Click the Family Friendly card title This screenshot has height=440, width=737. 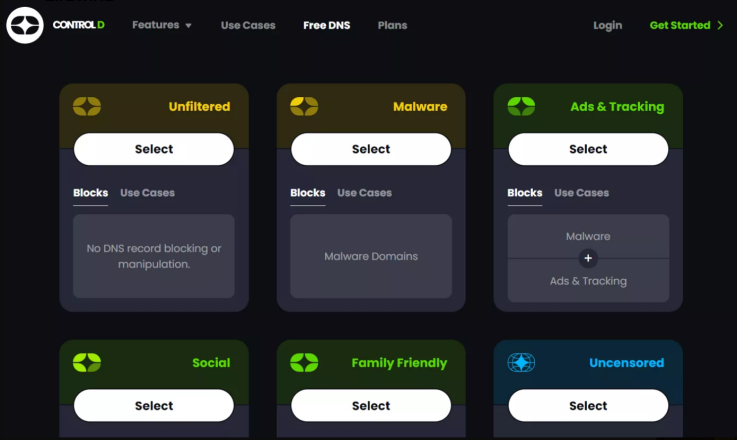coord(399,363)
